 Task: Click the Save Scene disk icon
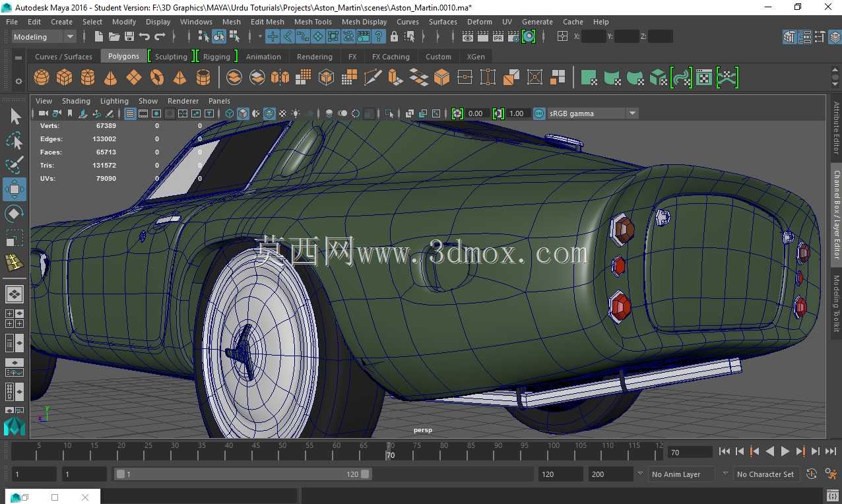coord(129,36)
